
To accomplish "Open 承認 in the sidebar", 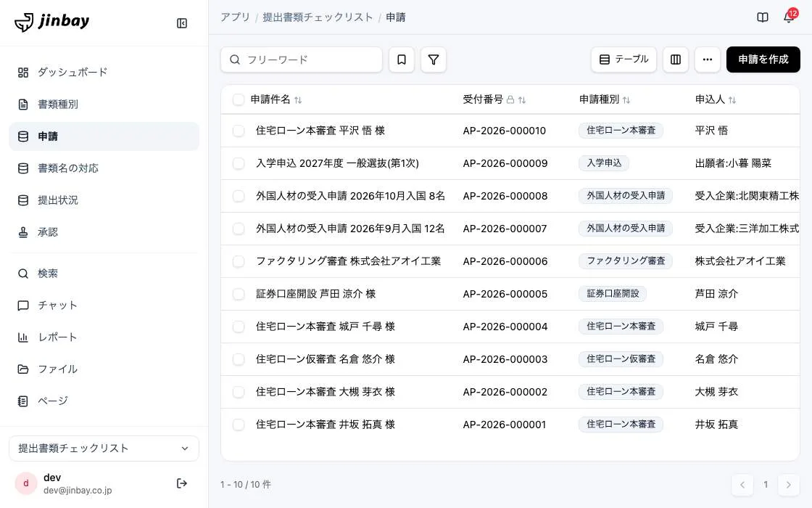I will click(x=104, y=232).
